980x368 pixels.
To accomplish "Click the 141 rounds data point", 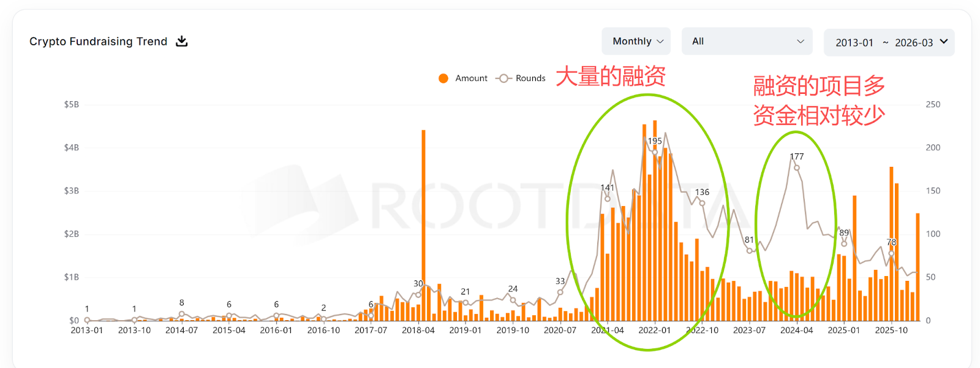I will [608, 199].
